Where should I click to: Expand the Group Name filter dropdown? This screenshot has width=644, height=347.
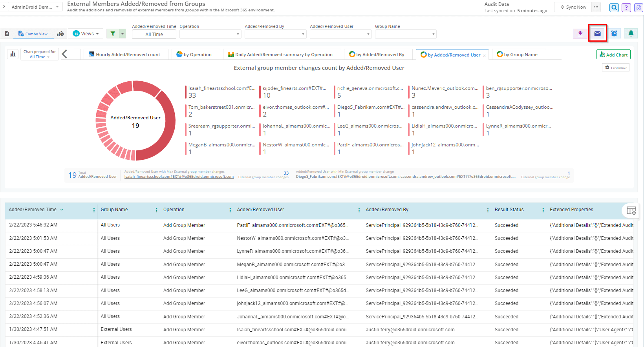tap(405, 34)
